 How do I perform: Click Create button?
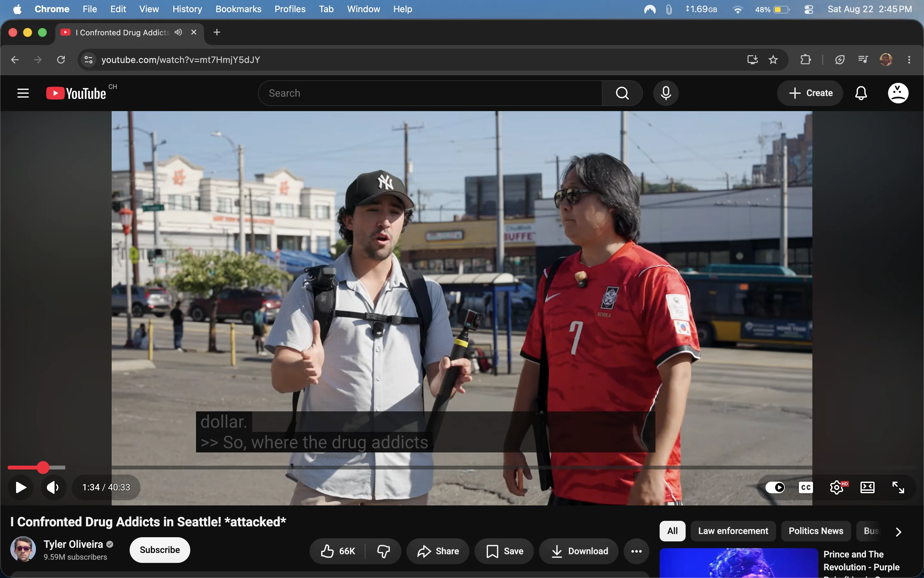[x=810, y=93]
